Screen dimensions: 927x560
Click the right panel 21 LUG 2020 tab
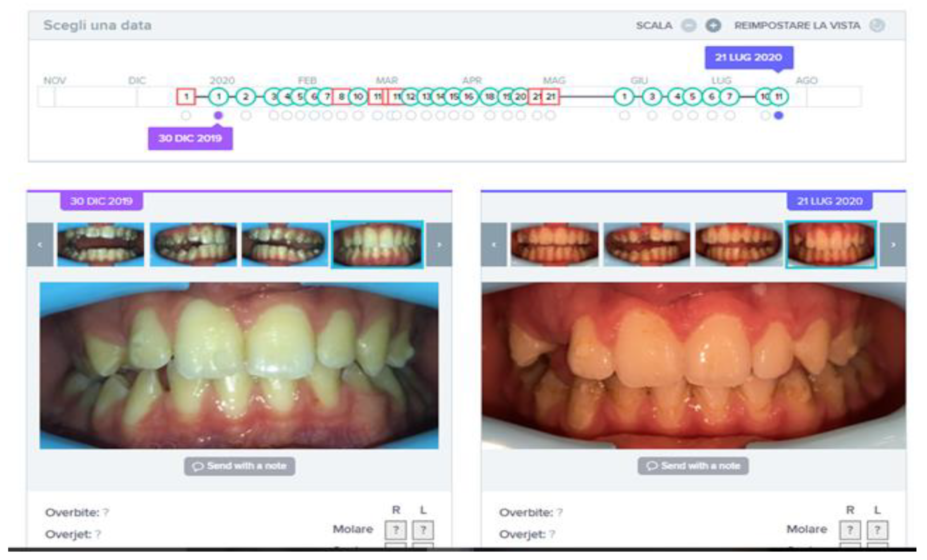point(829,201)
